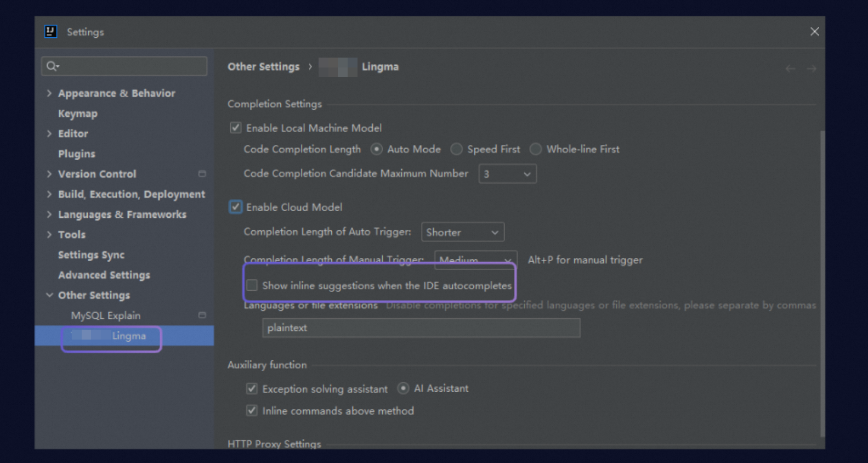
Task: Open Completion Length of Auto Trigger dropdown
Action: (463, 232)
